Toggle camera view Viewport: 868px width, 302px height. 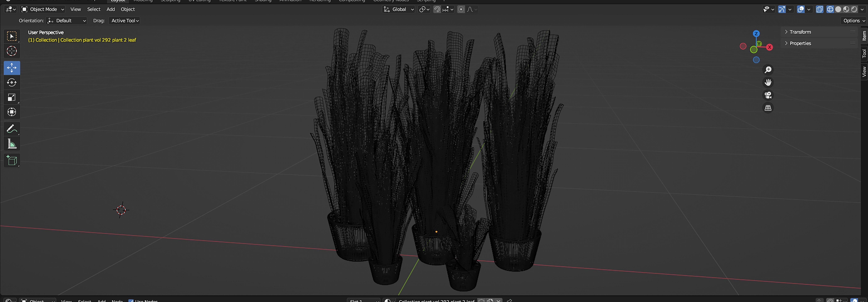pyautogui.click(x=768, y=95)
